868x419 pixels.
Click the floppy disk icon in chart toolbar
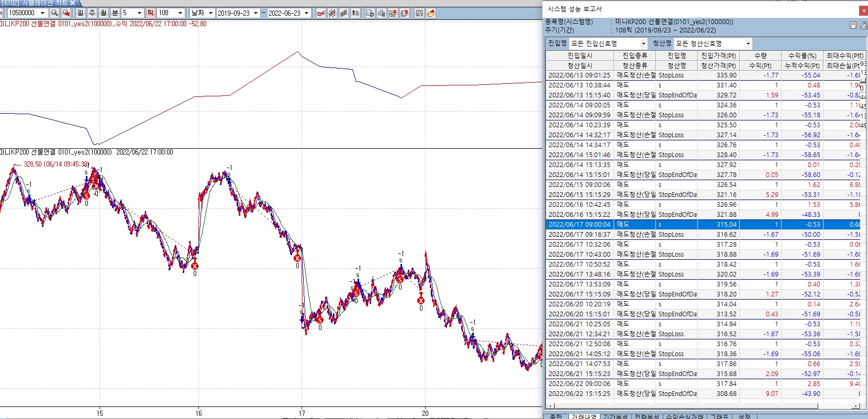tap(419, 13)
